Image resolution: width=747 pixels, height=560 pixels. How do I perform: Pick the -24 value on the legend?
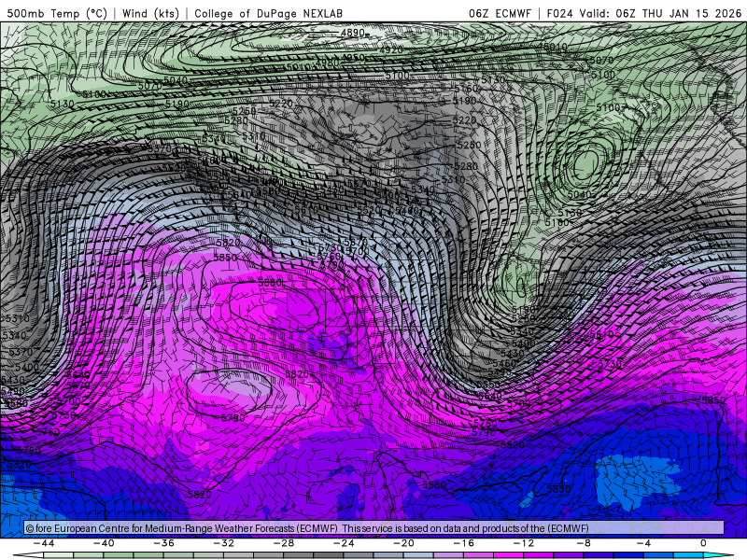tap(344, 543)
